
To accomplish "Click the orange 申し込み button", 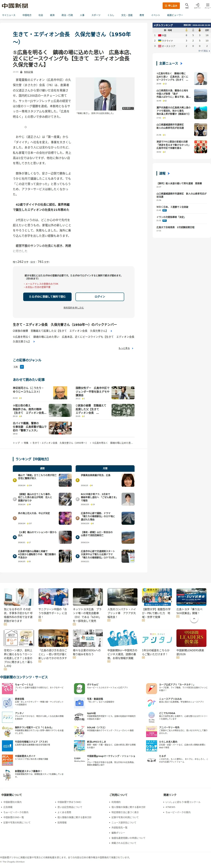I will [171, 6].
